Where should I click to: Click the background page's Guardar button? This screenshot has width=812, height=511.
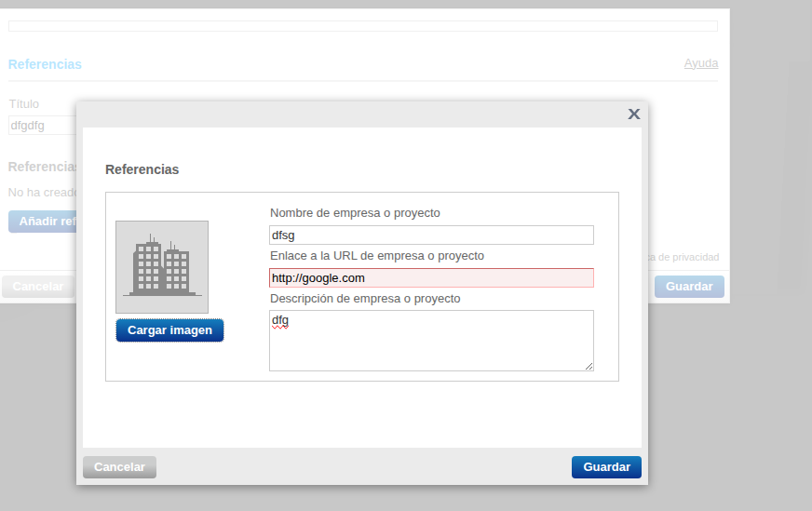pyautogui.click(x=689, y=287)
